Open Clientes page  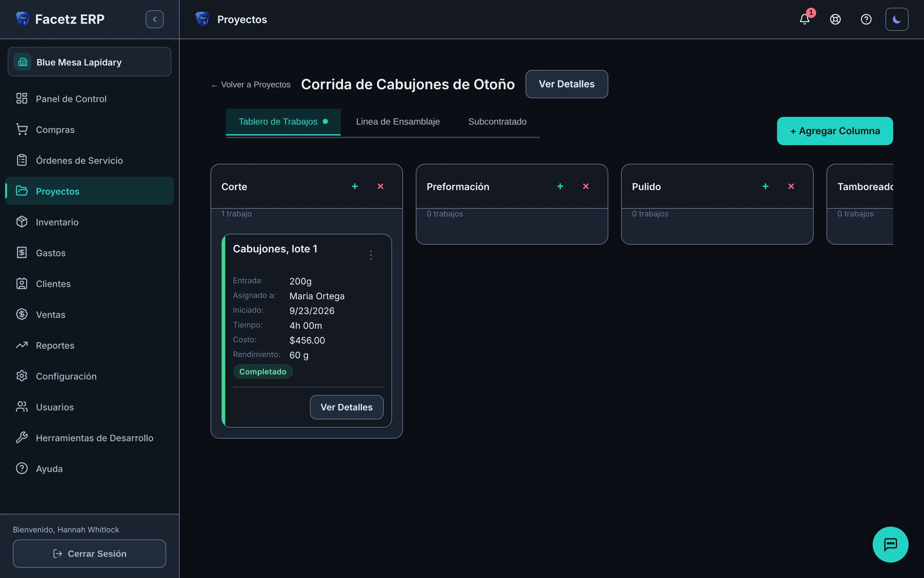pos(89,284)
